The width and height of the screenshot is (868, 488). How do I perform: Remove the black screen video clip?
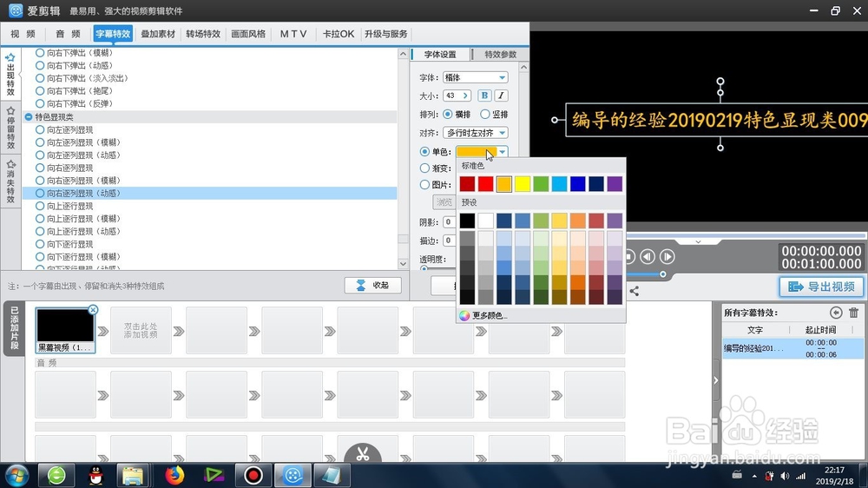(x=93, y=310)
